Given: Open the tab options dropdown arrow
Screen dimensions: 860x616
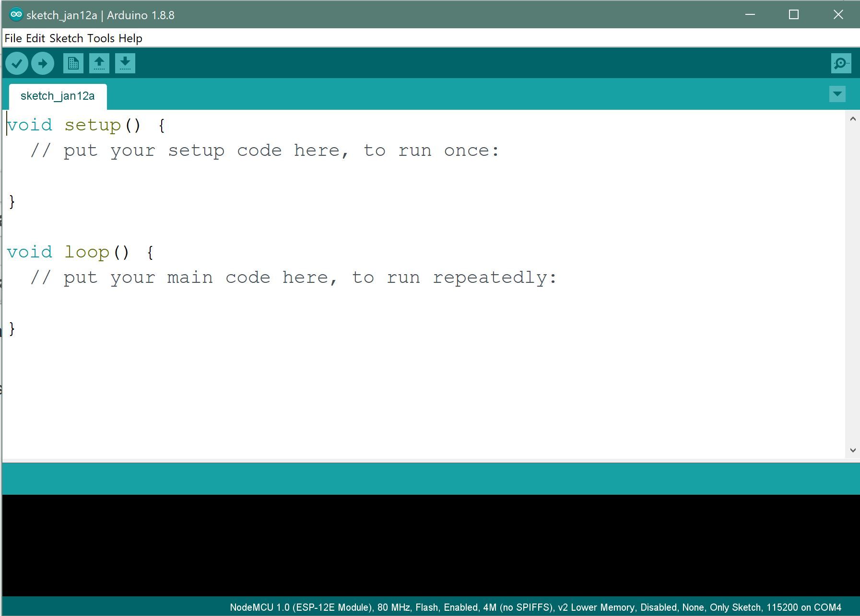Looking at the screenshot, I should click(x=837, y=94).
